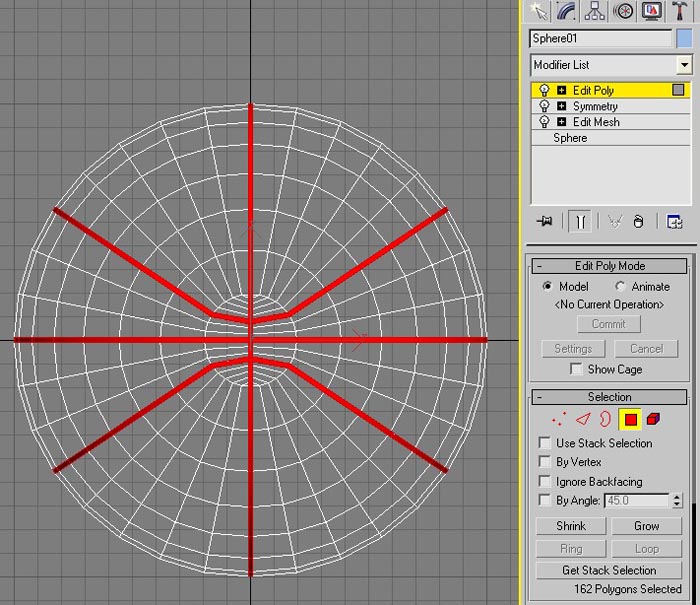The image size is (700, 605).
Task: Click the Sphere01 object name field
Action: pyautogui.click(x=600, y=38)
